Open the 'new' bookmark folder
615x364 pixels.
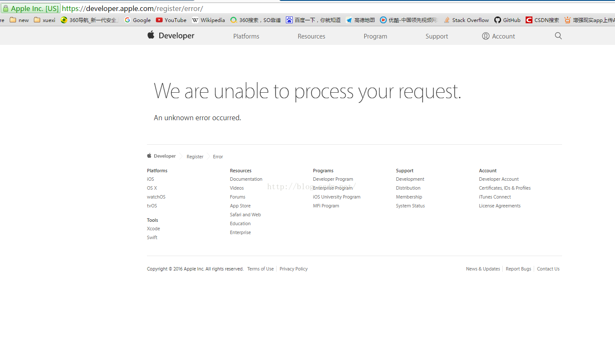point(19,20)
